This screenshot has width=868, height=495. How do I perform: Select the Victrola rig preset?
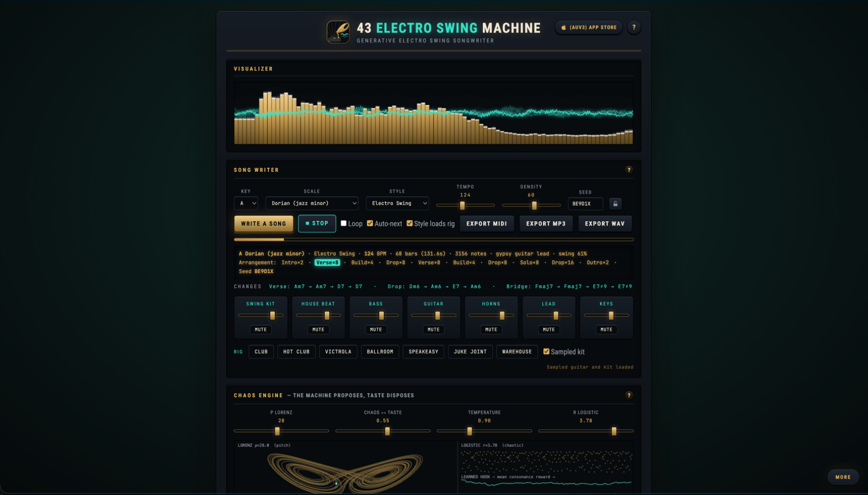338,352
